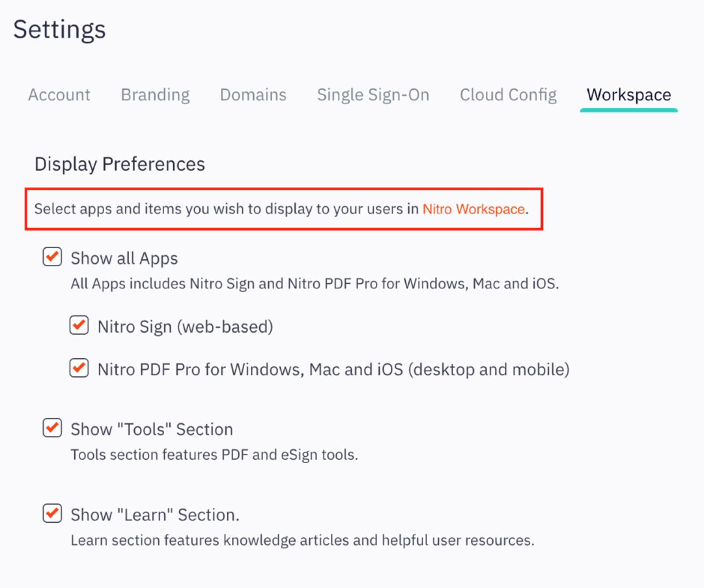
Task: Uncheck Nitro PDF Pro for Windows, Mac and iOS
Action: [x=79, y=369]
